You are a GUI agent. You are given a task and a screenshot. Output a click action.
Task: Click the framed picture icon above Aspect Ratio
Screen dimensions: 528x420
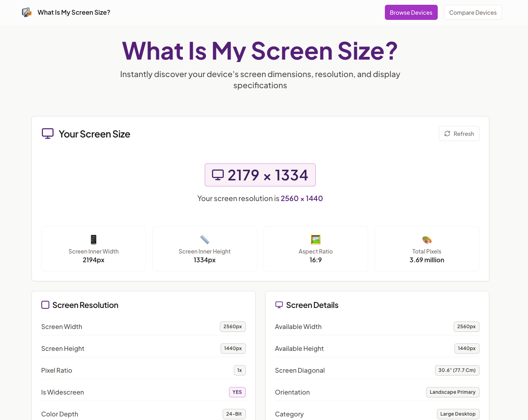point(316,239)
